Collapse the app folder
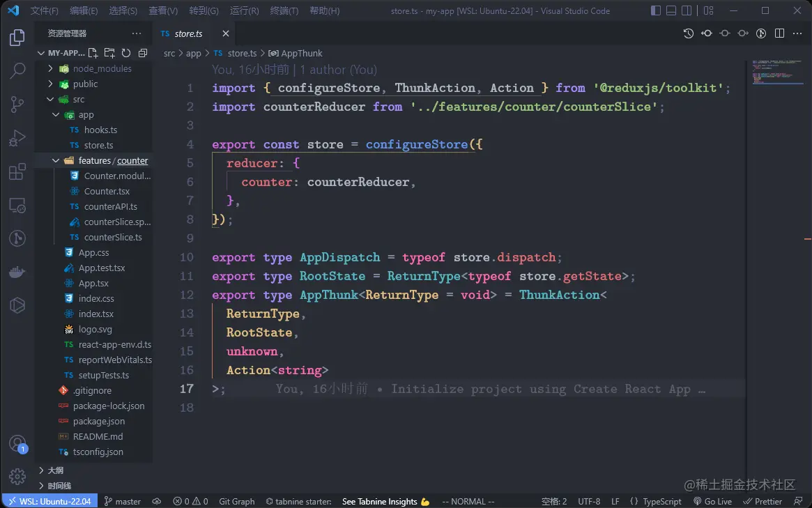812x508 pixels. click(93, 115)
